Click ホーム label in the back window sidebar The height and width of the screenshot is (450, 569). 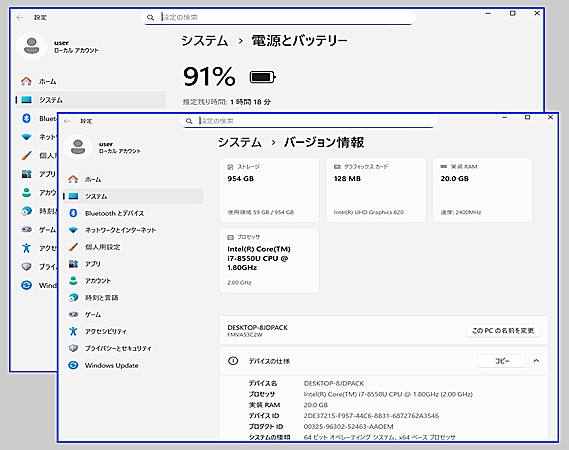(x=48, y=82)
